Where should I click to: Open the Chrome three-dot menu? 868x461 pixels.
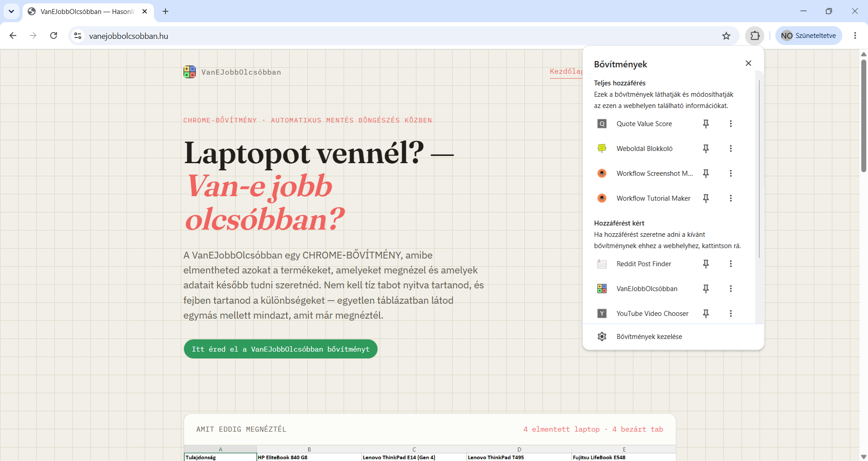click(855, 36)
